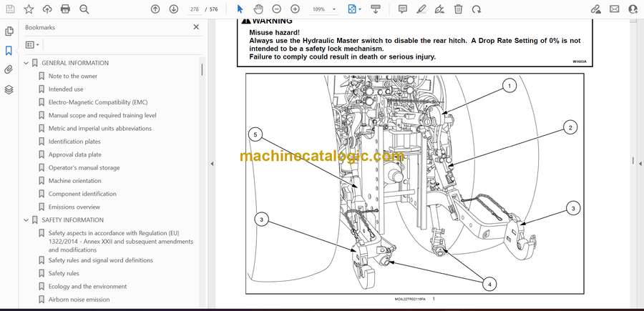Open the bookmarks options menu dropdown
Image resolution: width=644 pixels, height=311 pixels.
click(x=33, y=44)
